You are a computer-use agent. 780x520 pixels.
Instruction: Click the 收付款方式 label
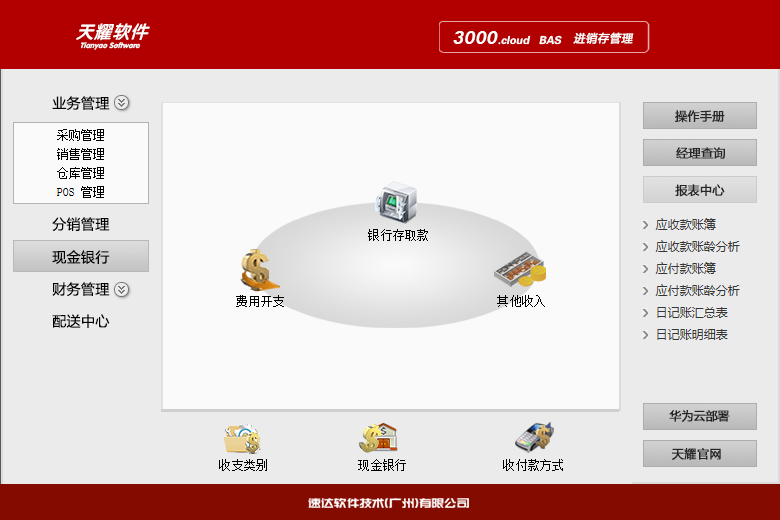click(x=533, y=465)
